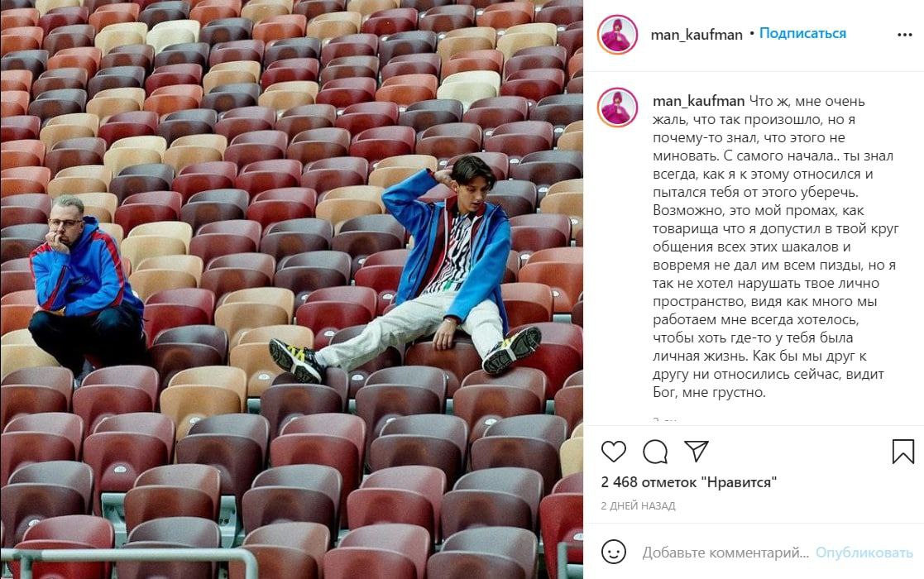Open comments via speech bubble icon
Image resolution: width=924 pixels, height=579 pixels.
tap(654, 452)
